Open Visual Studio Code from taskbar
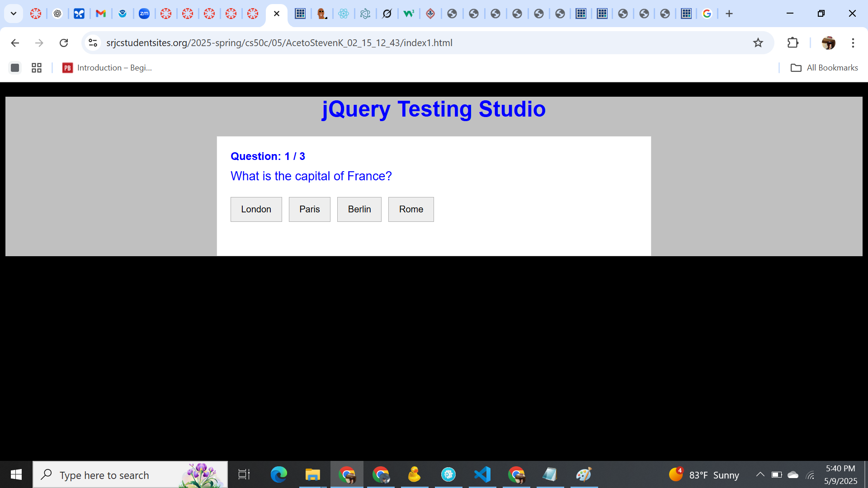The height and width of the screenshot is (488, 868). (x=482, y=474)
